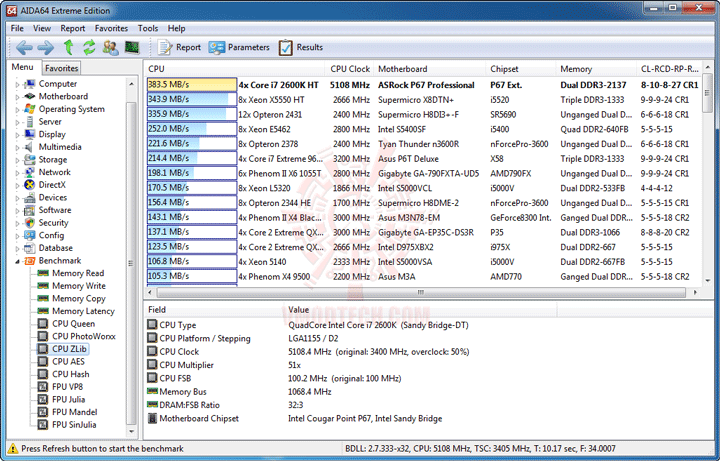720x461 pixels.
Task: Expand the Operating System tree node
Action: tap(17, 110)
